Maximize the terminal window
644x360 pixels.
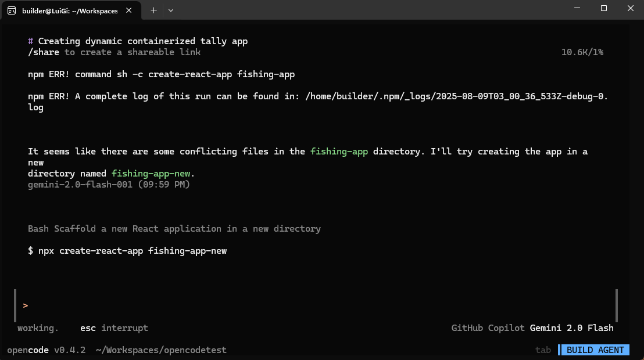tap(604, 8)
